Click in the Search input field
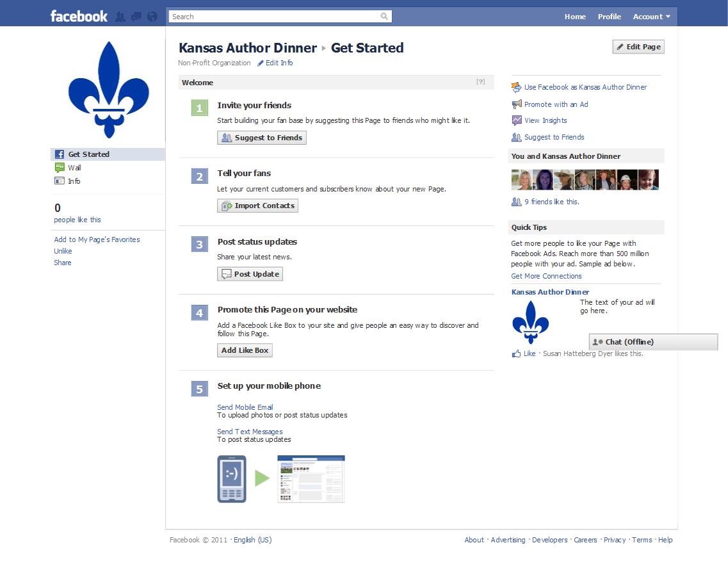 pyautogui.click(x=274, y=17)
